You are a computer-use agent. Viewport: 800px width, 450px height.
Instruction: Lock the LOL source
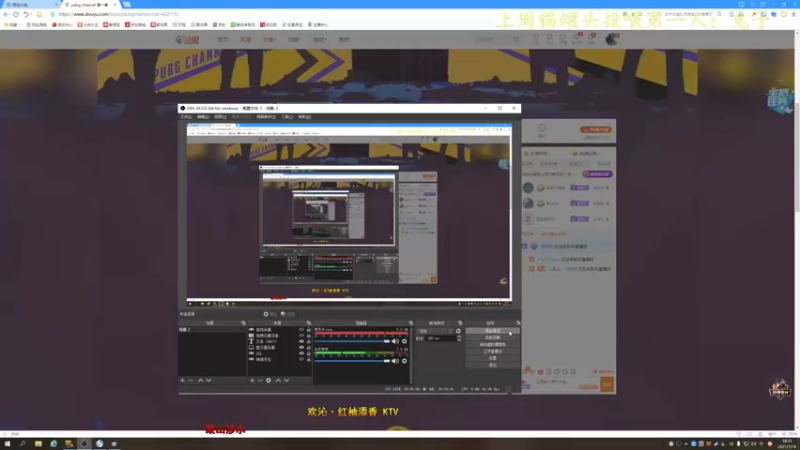(x=309, y=353)
